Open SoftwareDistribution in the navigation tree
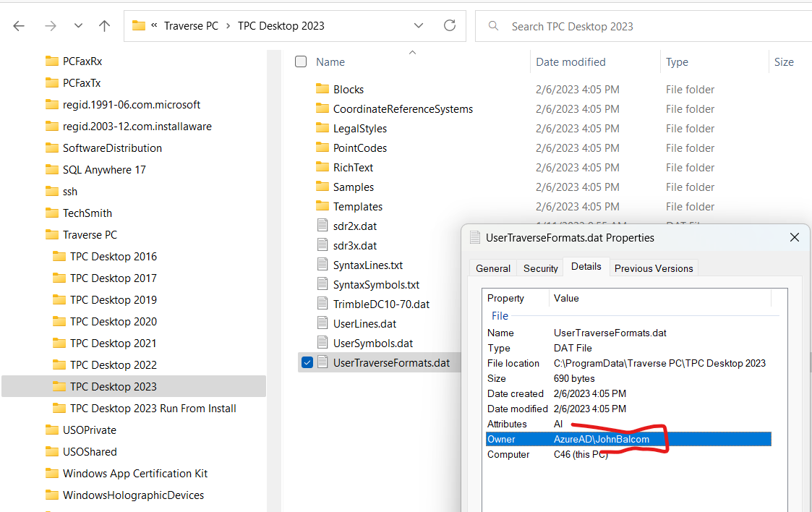The image size is (812, 512). pos(112,148)
